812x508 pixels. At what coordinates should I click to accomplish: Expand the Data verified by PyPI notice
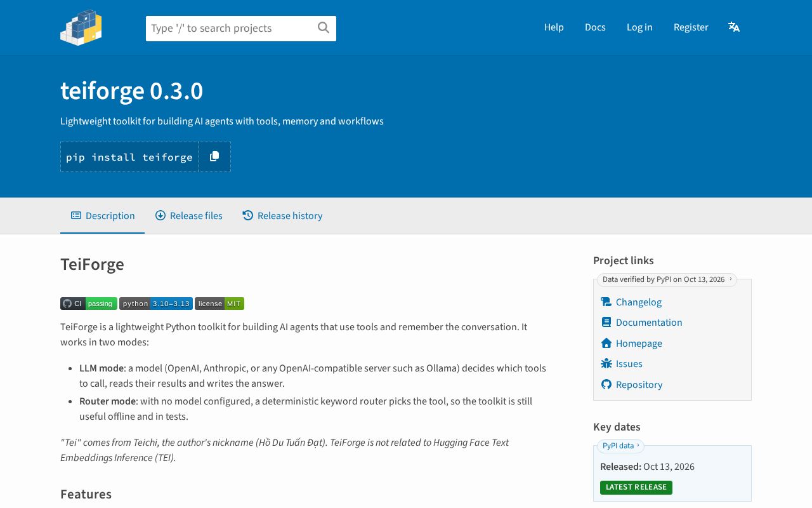pyautogui.click(x=667, y=279)
